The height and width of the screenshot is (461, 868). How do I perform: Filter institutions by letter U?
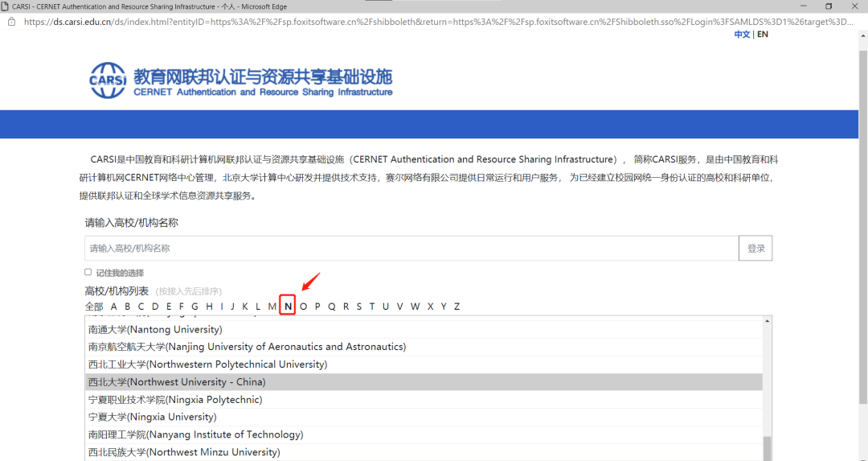coord(386,307)
